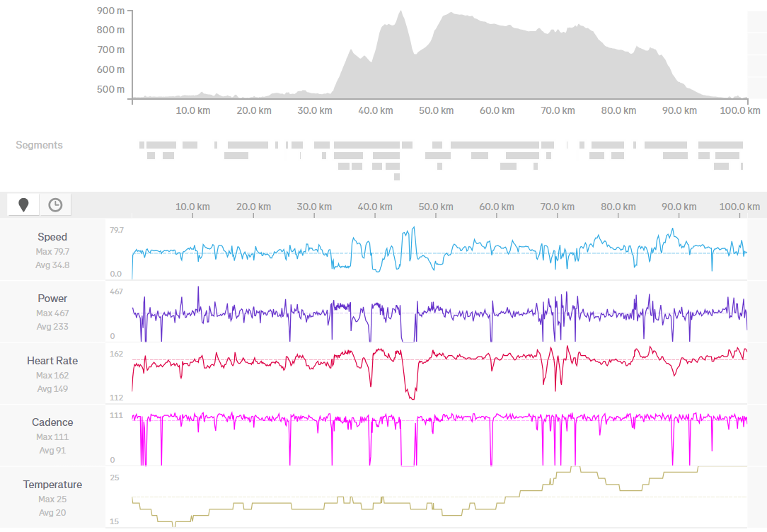Screen dimensions: 767x532
Task: Click the 100.0 km mark on the lower distance axis
Action: click(x=739, y=207)
